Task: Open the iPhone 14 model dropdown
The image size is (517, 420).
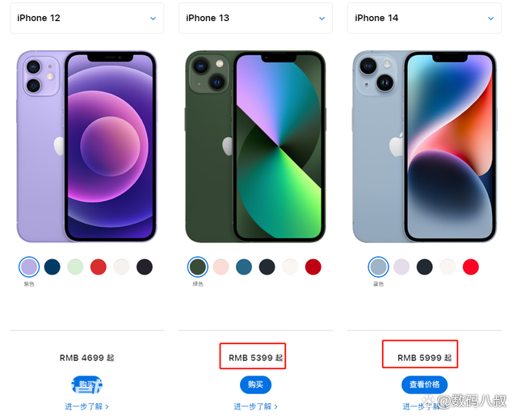Action: tap(424, 18)
